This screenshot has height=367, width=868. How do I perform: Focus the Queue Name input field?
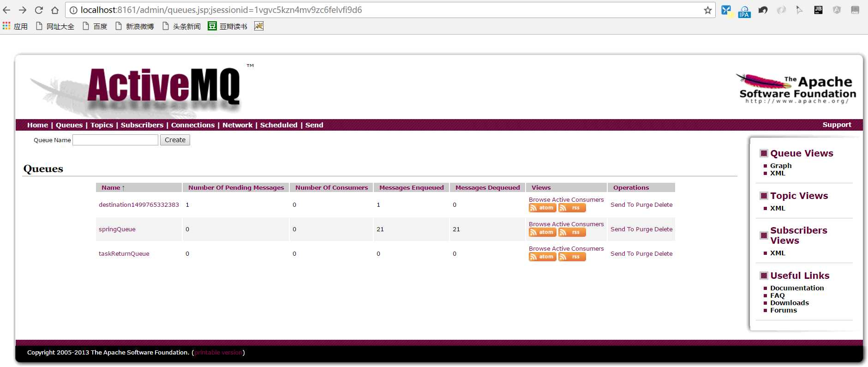pos(115,140)
